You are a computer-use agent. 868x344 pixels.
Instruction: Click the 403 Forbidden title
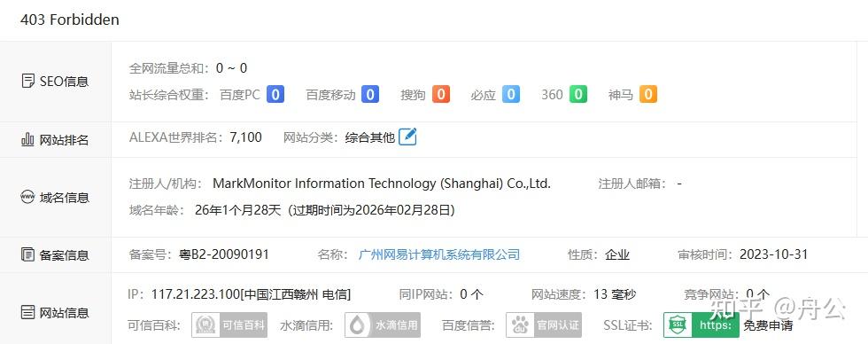70,20
